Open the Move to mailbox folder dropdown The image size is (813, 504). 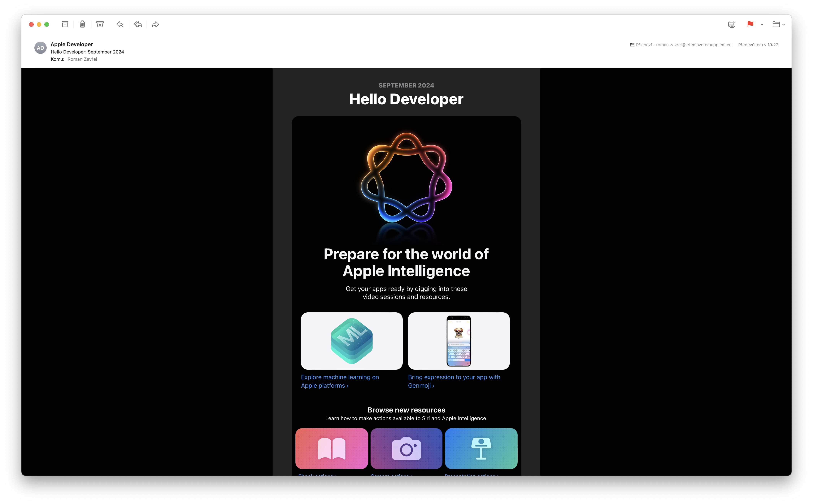click(778, 24)
